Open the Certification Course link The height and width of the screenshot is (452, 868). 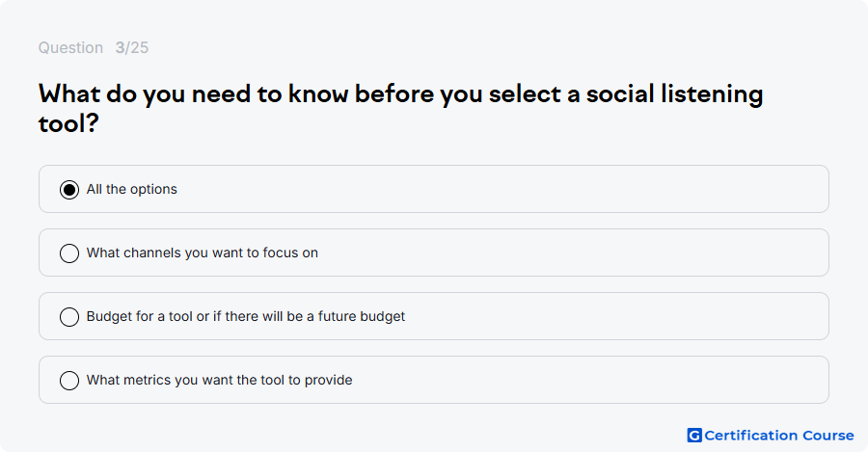point(771,436)
